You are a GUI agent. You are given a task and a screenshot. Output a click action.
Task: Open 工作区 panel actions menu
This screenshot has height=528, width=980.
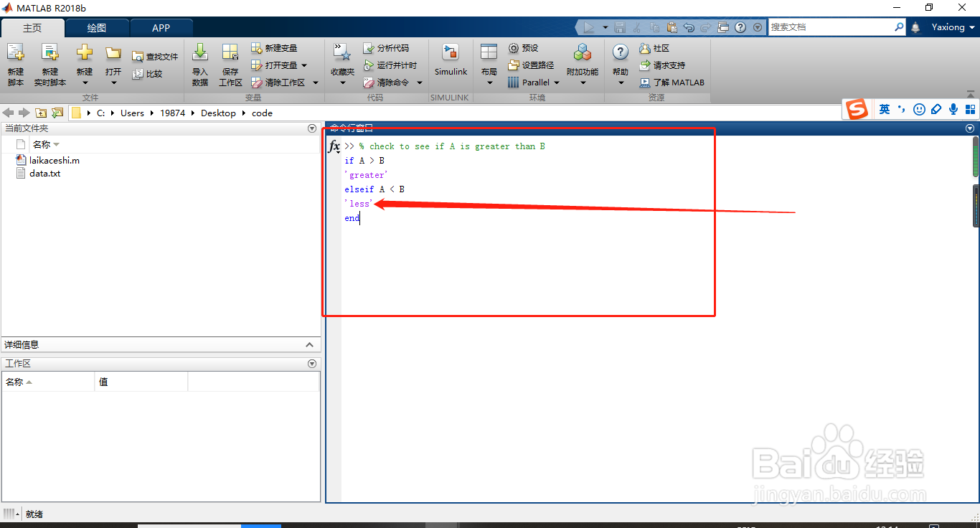coord(312,364)
